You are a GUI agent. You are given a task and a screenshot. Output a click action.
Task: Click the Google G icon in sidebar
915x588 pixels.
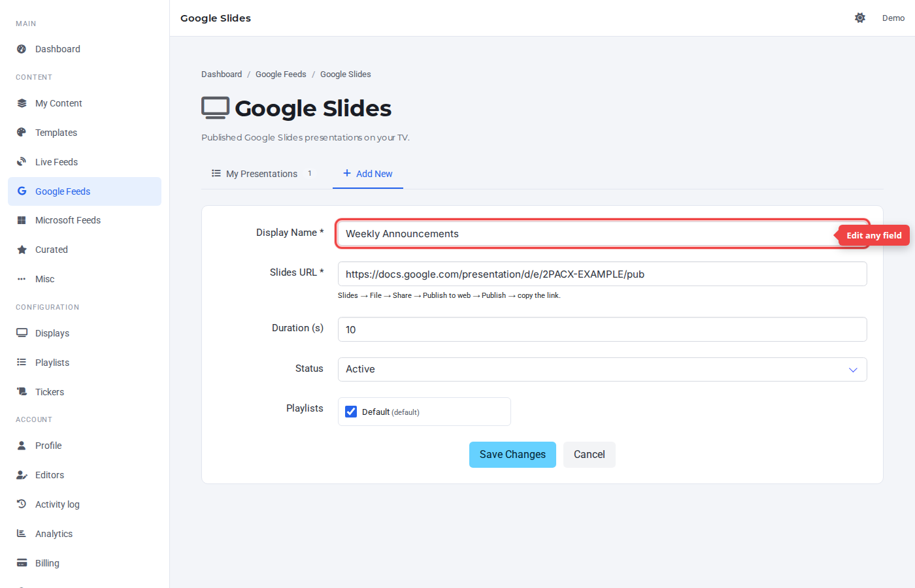pos(22,191)
